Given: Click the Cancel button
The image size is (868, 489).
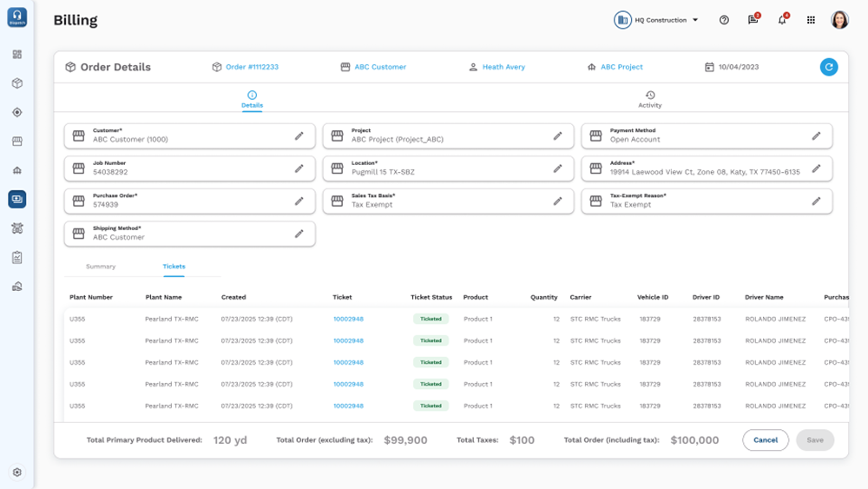Looking at the screenshot, I should (x=765, y=440).
